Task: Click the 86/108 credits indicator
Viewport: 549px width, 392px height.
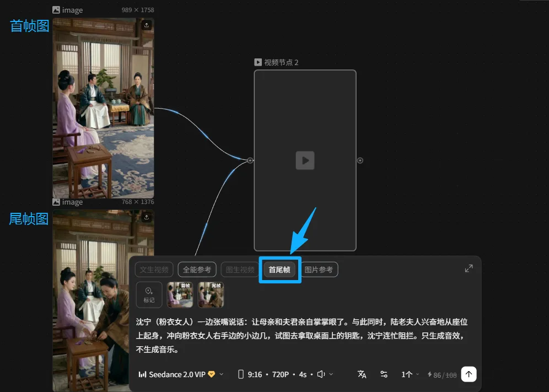Action: [442, 375]
